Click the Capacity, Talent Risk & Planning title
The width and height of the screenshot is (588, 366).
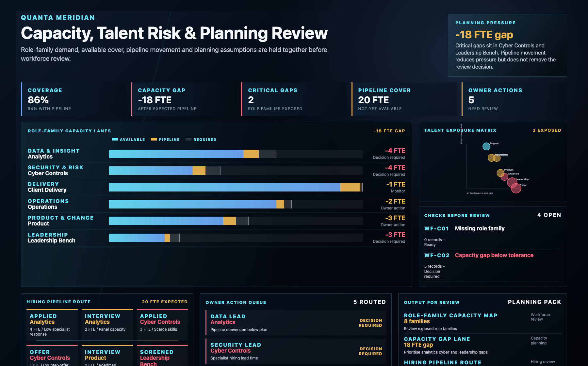coord(174,33)
